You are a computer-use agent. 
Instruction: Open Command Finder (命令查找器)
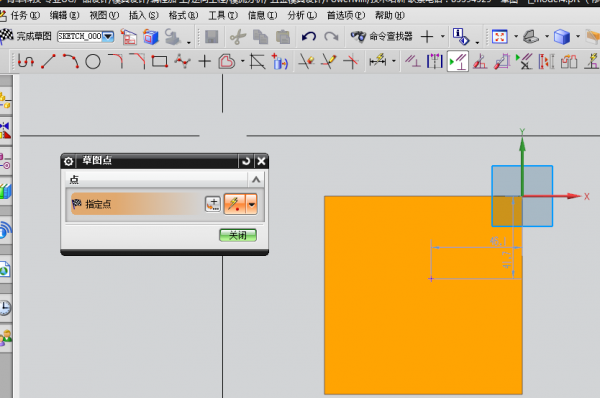click(382, 37)
